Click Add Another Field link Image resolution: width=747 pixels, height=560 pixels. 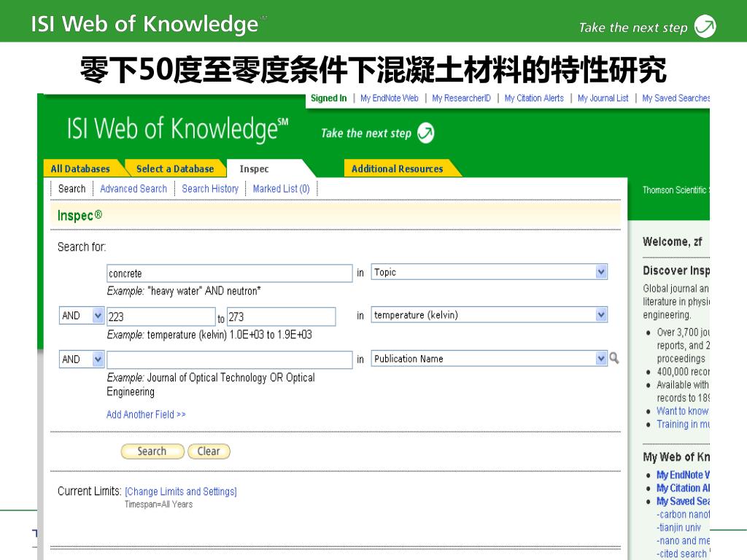tap(146, 414)
